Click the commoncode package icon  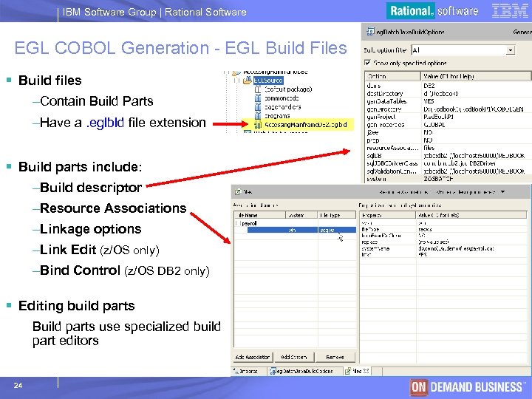tap(258, 98)
